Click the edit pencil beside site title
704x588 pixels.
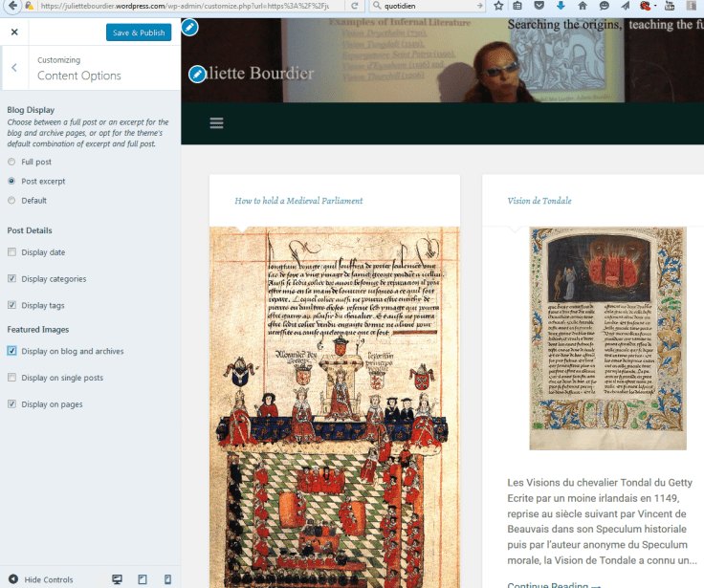click(x=197, y=74)
